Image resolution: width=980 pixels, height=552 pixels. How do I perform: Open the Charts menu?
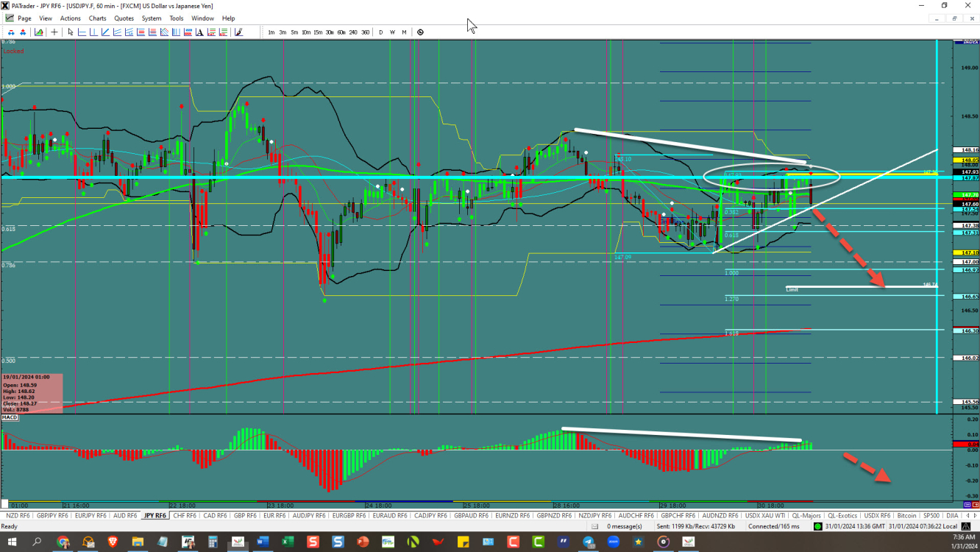tap(97, 18)
